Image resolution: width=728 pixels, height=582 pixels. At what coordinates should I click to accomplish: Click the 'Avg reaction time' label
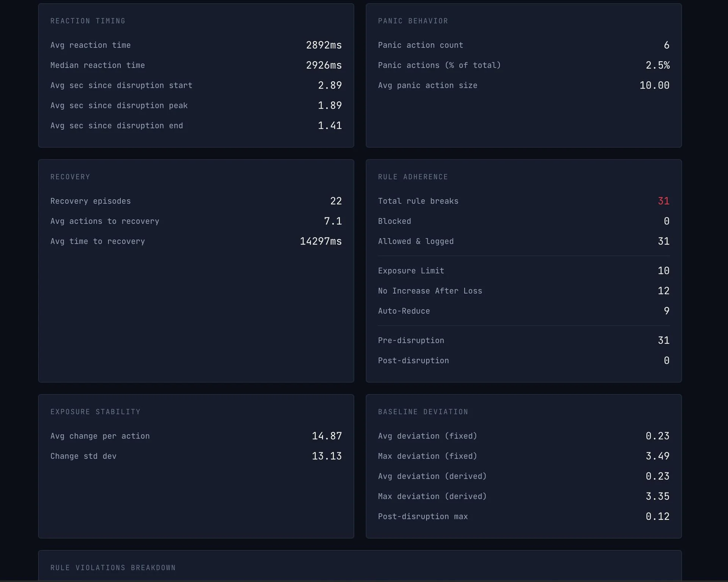[91, 45]
